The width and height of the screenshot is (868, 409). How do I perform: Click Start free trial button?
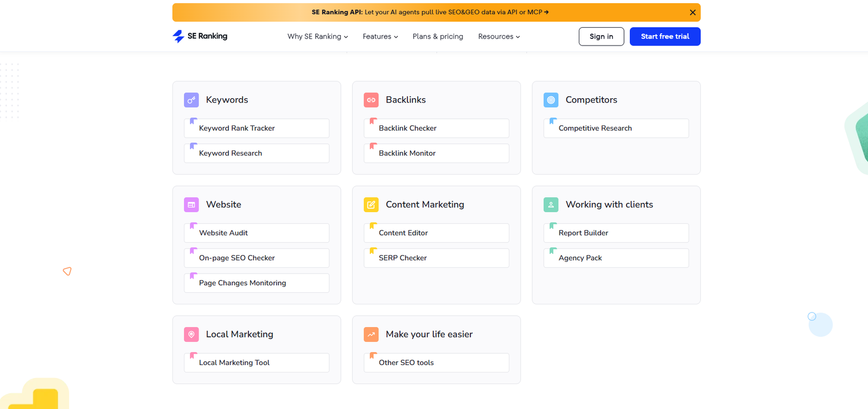click(665, 36)
